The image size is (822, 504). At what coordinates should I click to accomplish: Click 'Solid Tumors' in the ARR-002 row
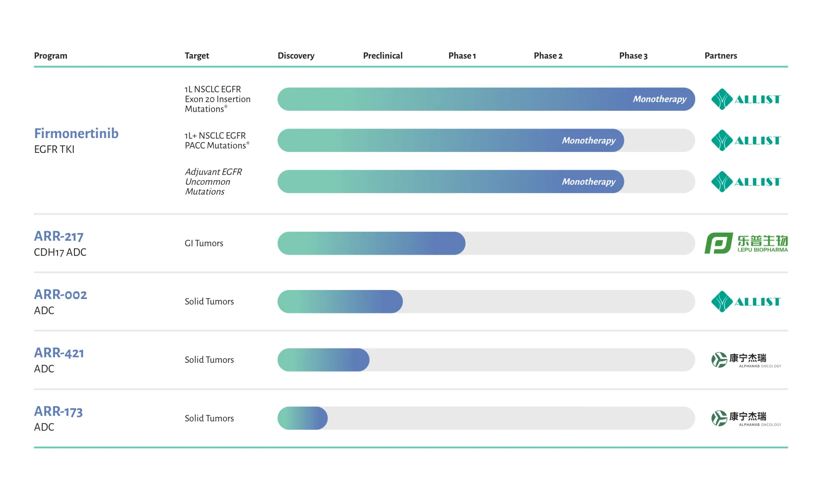point(209,301)
